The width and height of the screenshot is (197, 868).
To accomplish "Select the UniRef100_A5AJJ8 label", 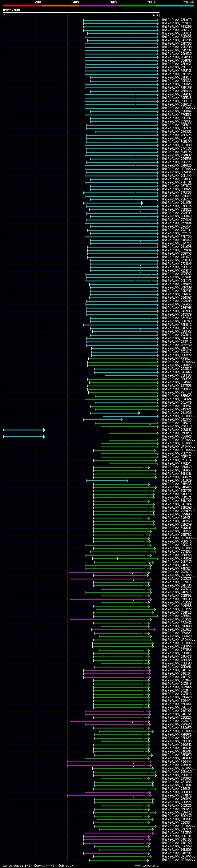I will 177,426.
